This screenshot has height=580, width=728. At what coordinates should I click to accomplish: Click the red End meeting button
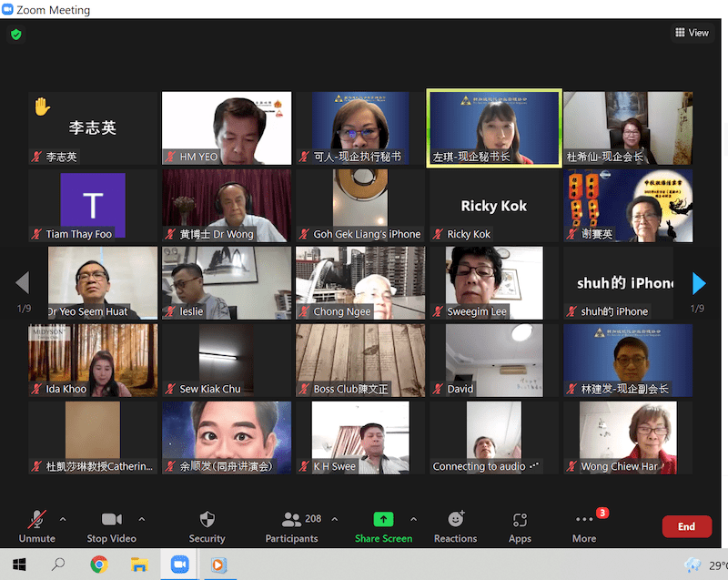686,526
